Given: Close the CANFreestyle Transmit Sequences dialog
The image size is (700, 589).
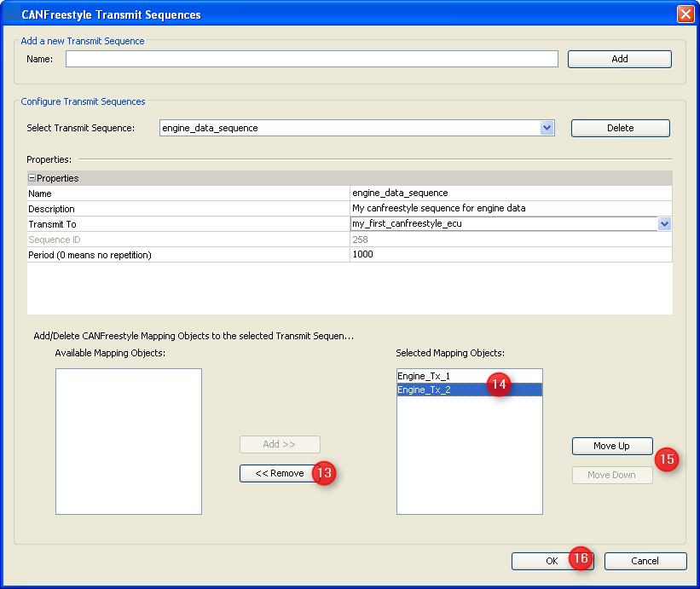Looking at the screenshot, I should [x=686, y=14].
